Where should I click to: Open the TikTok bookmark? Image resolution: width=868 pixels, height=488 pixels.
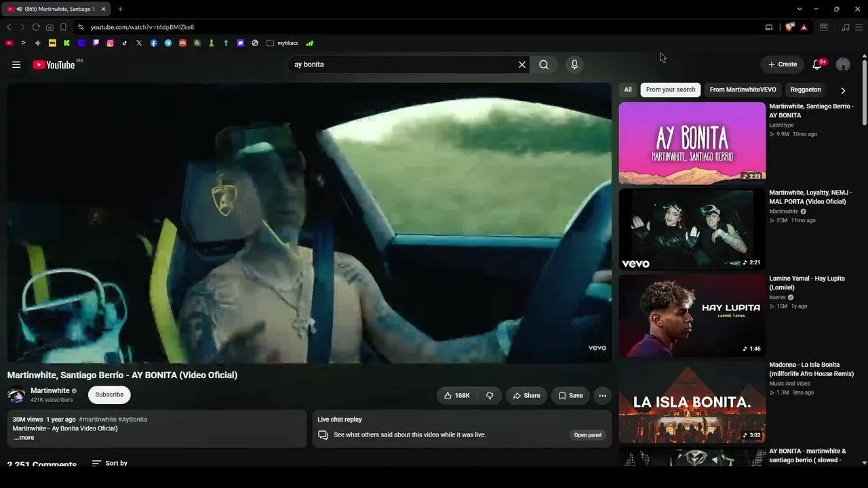tap(125, 43)
